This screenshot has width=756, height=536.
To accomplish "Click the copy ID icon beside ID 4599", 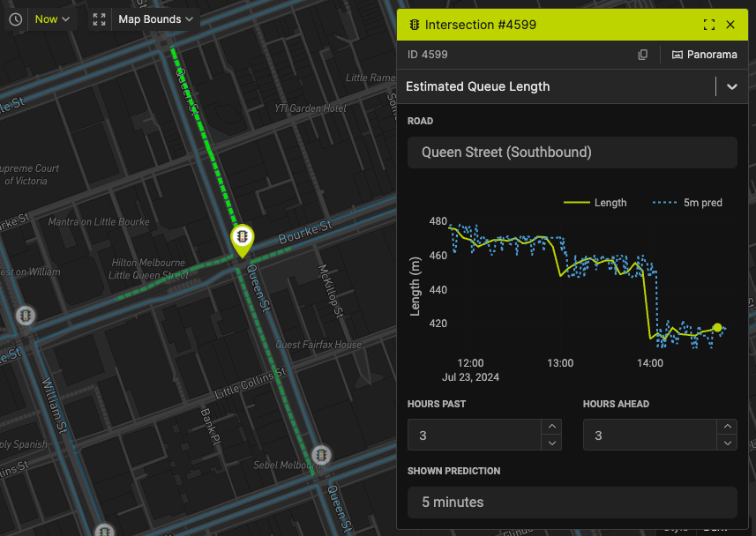I will [x=643, y=55].
